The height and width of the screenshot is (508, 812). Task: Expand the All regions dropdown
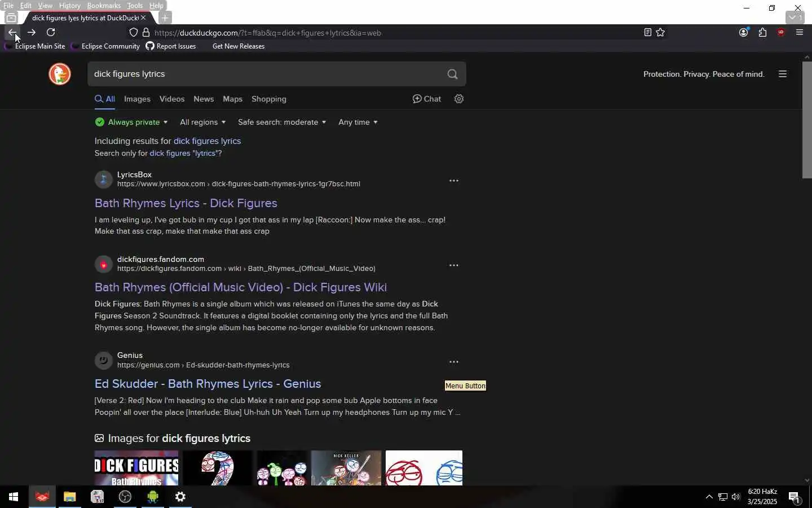pyautogui.click(x=203, y=122)
